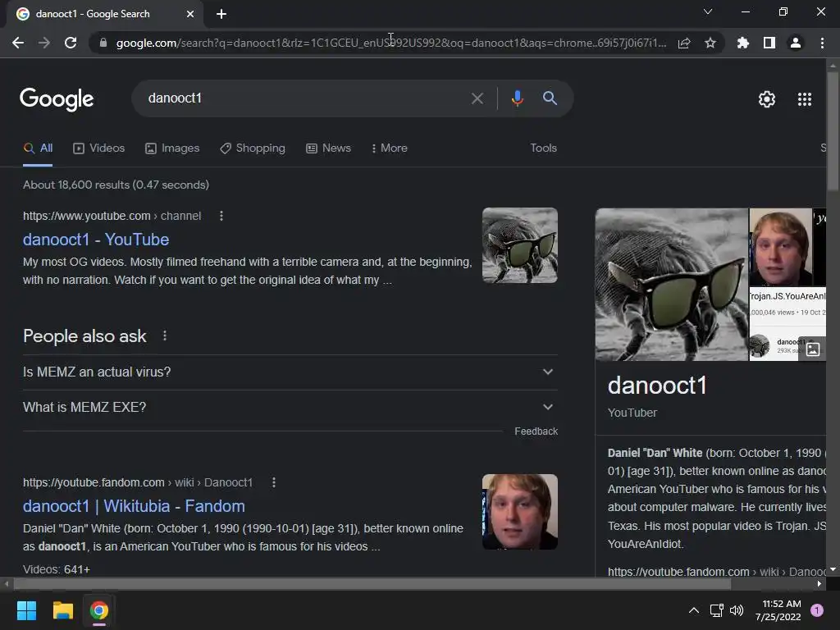Image resolution: width=840 pixels, height=630 pixels.
Task: Click the browser forward arrow
Action: pos(44,43)
